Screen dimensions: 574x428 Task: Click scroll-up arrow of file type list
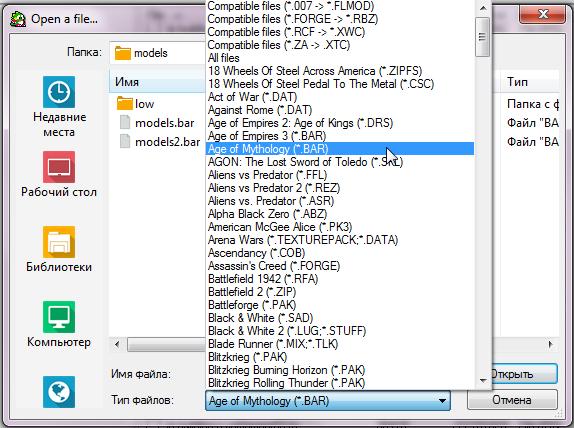[483, 8]
